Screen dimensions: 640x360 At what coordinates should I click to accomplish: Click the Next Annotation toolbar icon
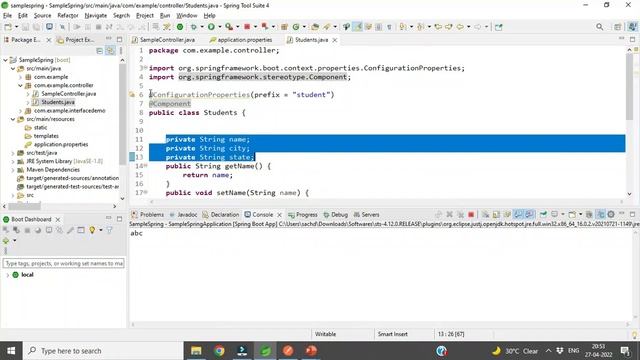pyautogui.click(x=403, y=27)
